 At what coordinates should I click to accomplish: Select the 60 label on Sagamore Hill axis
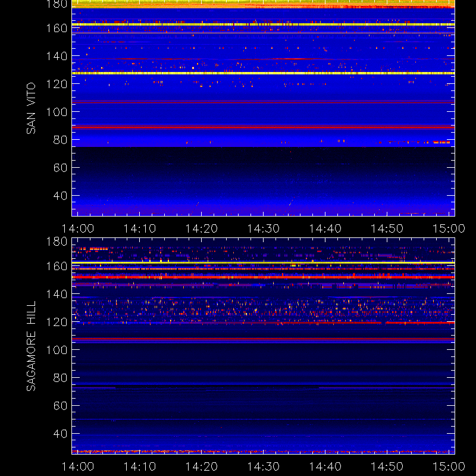(x=60, y=406)
